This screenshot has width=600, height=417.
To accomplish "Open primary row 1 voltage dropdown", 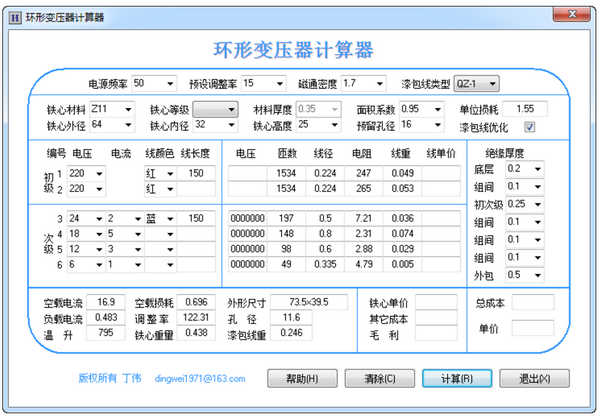I will pos(99,174).
